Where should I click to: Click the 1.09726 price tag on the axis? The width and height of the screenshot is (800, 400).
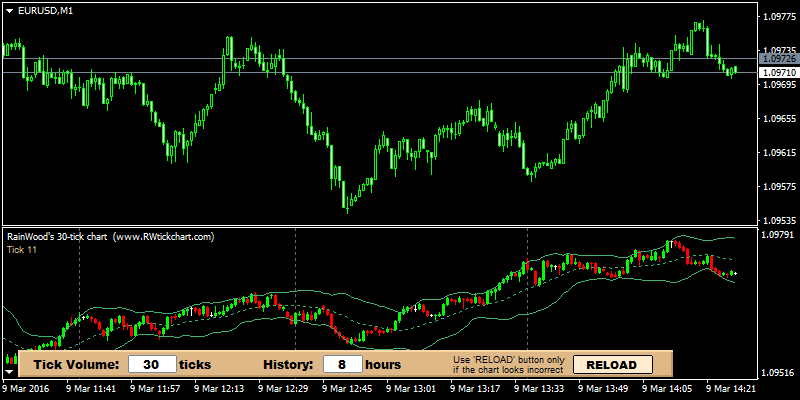tap(778, 60)
